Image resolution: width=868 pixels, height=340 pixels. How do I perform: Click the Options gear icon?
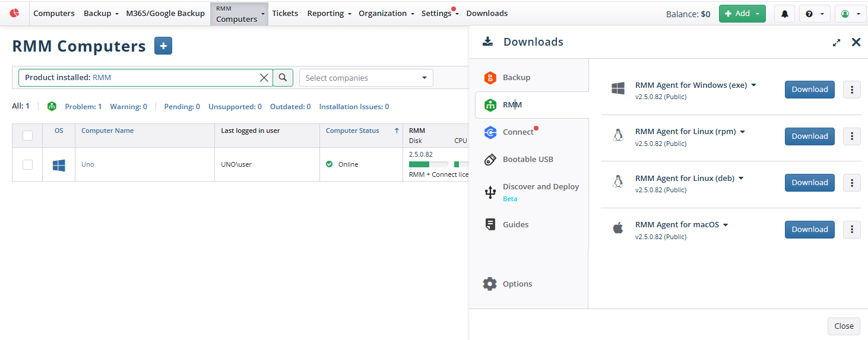pyautogui.click(x=490, y=284)
